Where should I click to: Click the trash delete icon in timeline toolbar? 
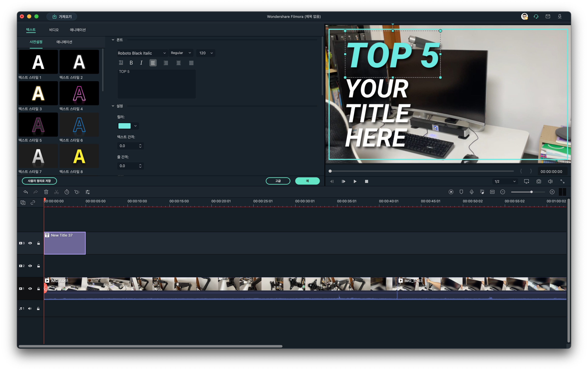pos(46,192)
